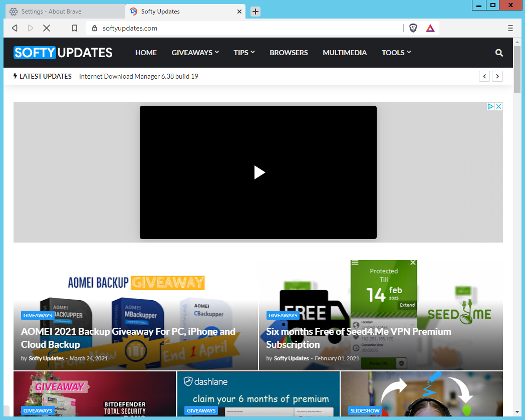Viewport: 525px width, 420px height.
Task: Click GIVEAWAYS tag on dashlane card
Action: tap(201, 410)
